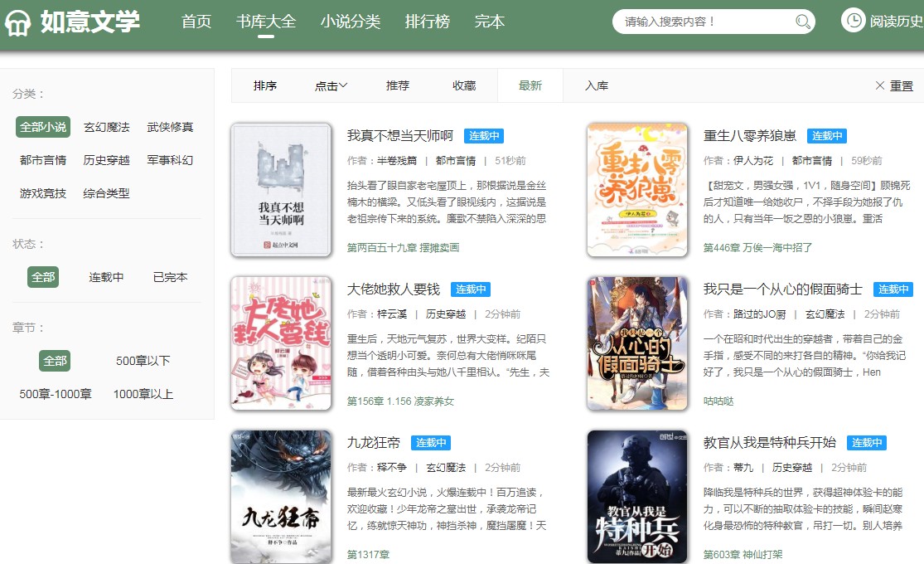Viewport: 924px width, 564px height.
Task: Open cover of 重生八零养狼崽
Action: pos(637,190)
